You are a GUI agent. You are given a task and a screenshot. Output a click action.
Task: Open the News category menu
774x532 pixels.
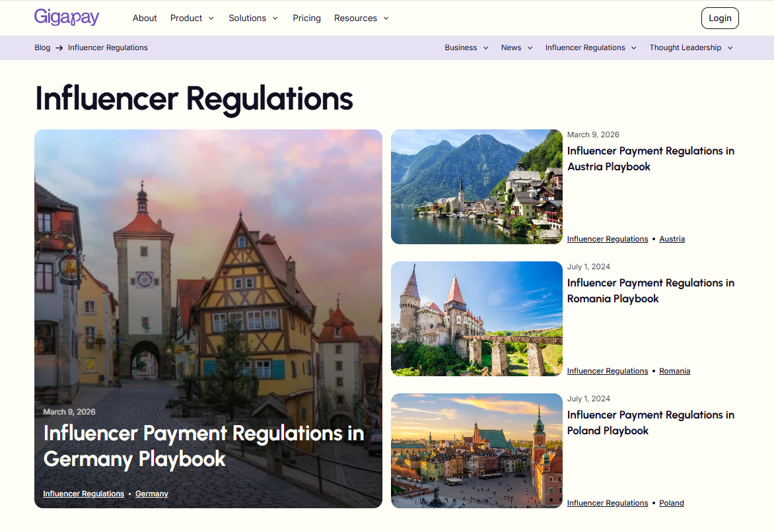511,48
